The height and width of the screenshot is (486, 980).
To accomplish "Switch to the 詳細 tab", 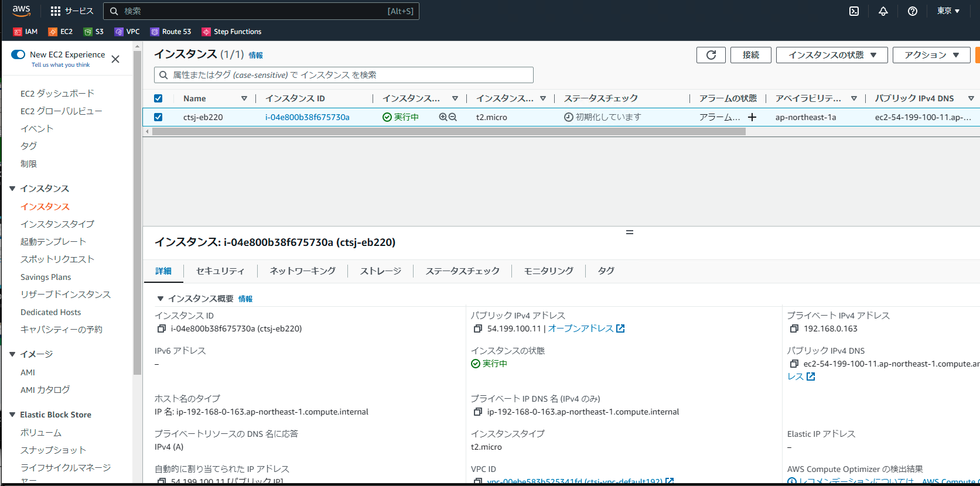I will pos(163,271).
